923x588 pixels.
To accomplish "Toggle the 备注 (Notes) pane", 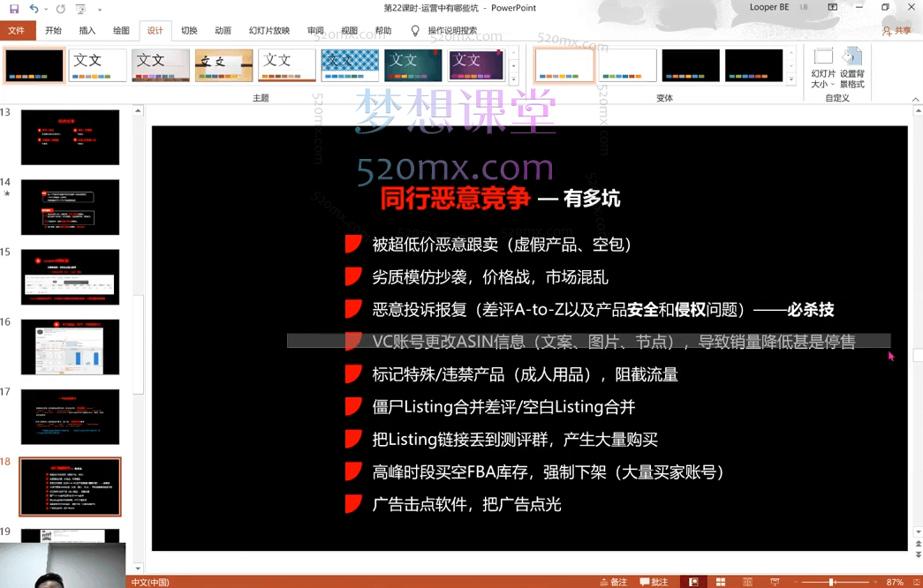I will [616, 581].
